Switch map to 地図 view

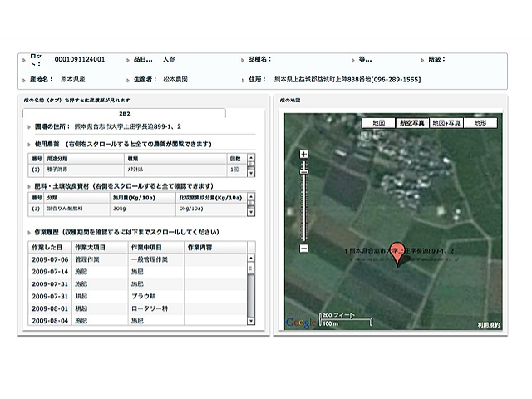(379, 123)
